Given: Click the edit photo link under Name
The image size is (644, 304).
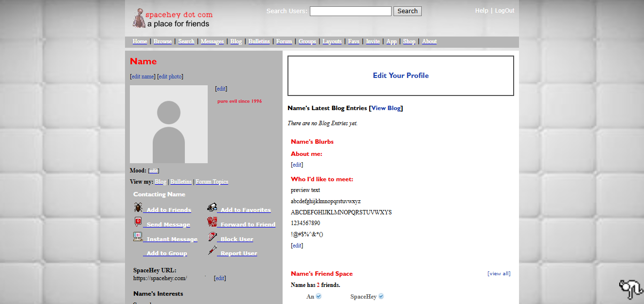Looking at the screenshot, I should point(170,76).
